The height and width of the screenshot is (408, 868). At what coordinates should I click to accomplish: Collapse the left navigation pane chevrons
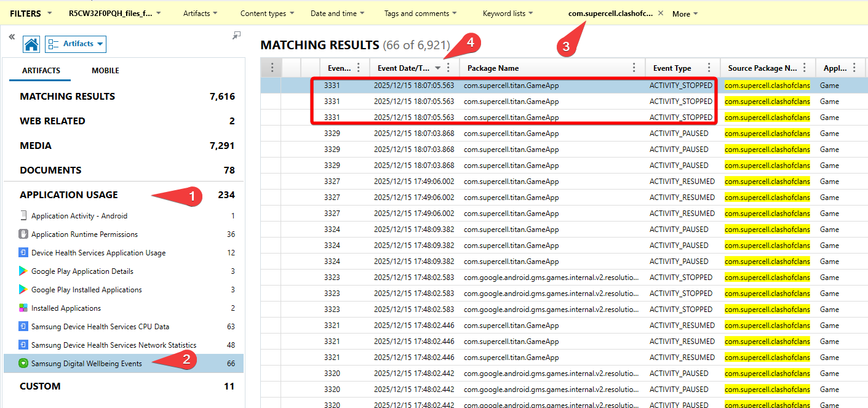[12, 37]
